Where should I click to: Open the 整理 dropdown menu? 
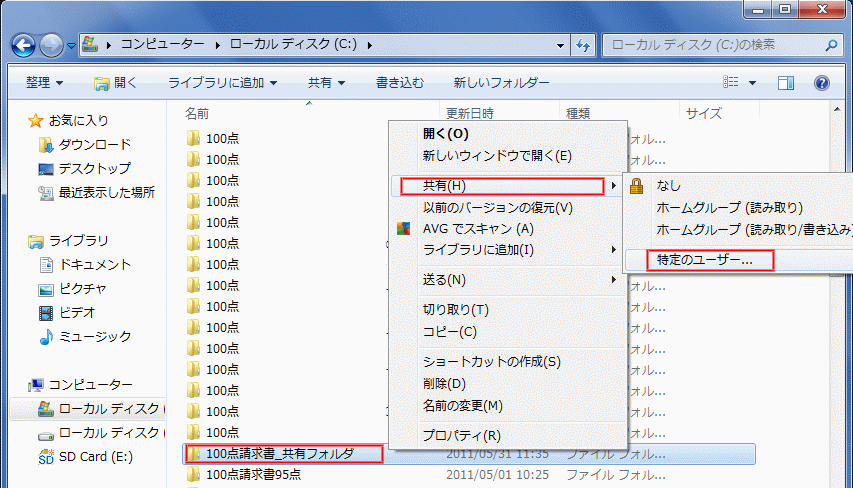(45, 83)
